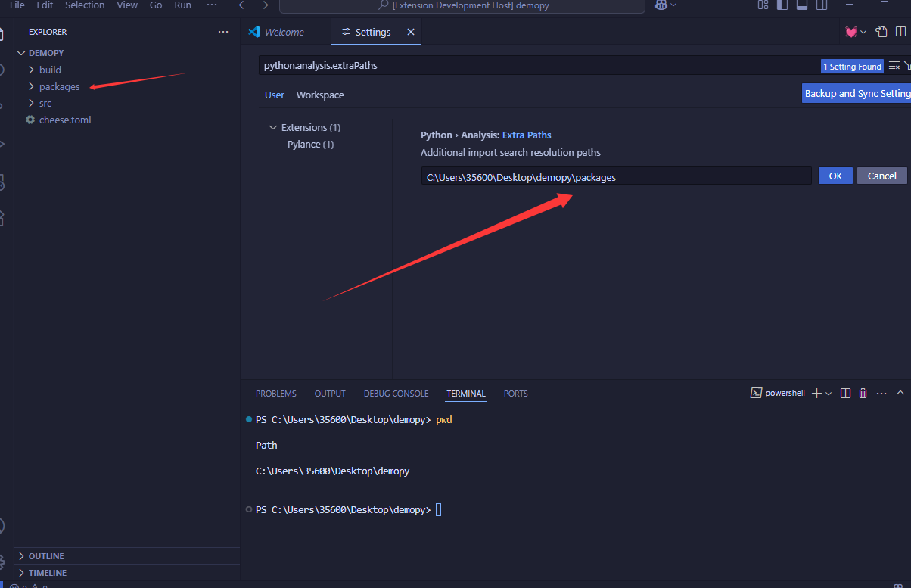Click the pink heart icon

point(850,32)
